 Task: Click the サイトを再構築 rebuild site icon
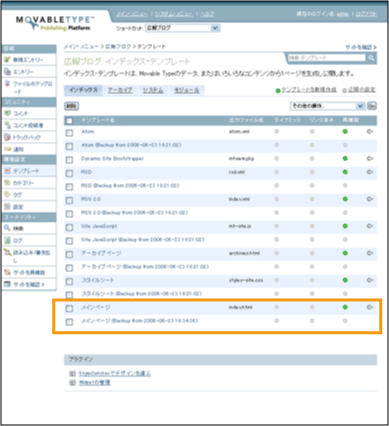[7, 272]
